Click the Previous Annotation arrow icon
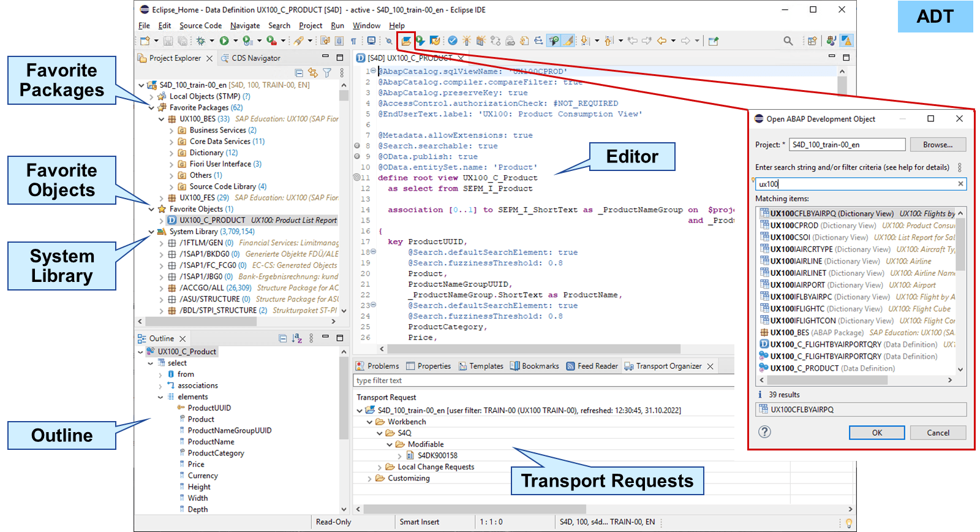Screen dimensions: 980x532 [608, 40]
